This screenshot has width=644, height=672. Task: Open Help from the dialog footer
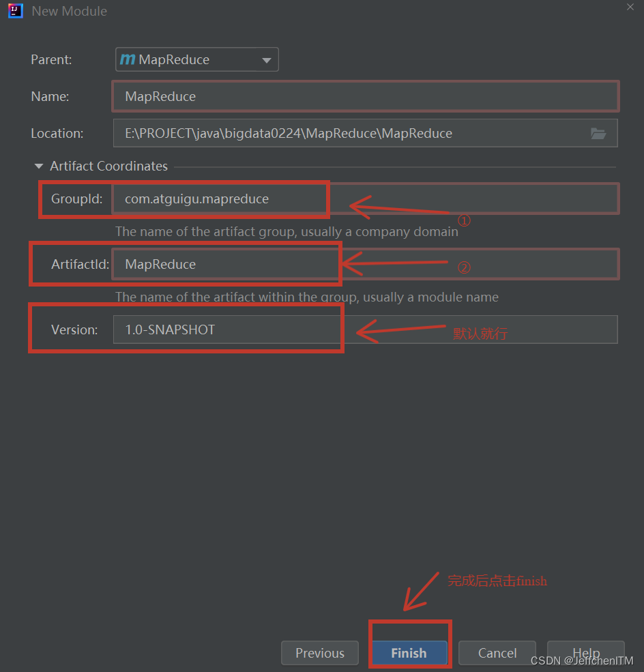point(586,652)
